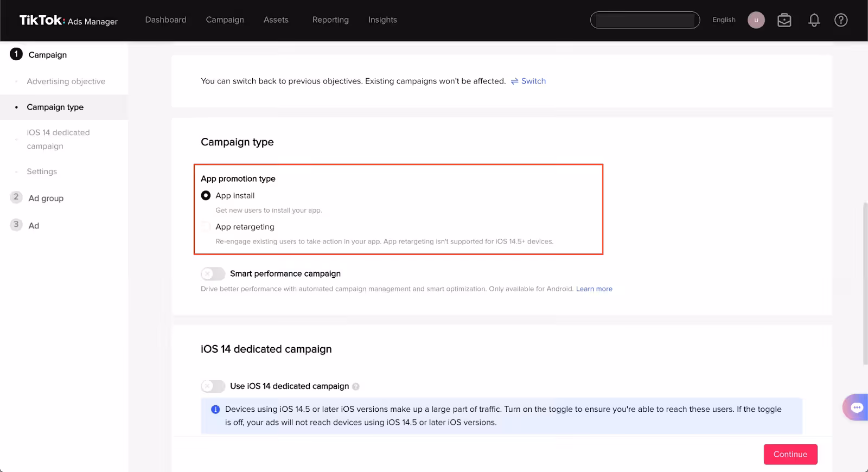The width and height of the screenshot is (868, 472).
Task: Go to step 2 Ad group number icon
Action: pyautogui.click(x=16, y=197)
